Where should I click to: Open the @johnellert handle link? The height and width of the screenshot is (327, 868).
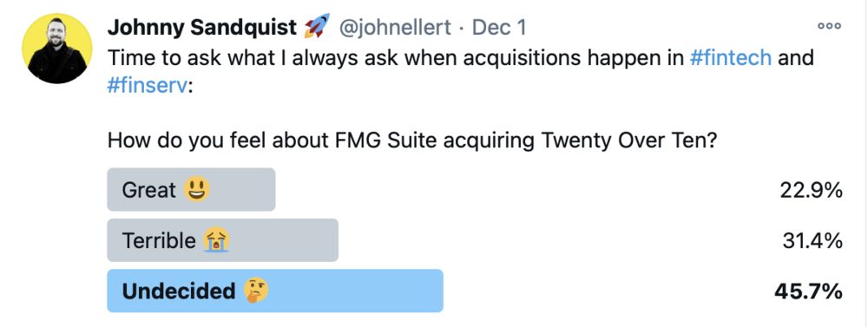(395, 27)
